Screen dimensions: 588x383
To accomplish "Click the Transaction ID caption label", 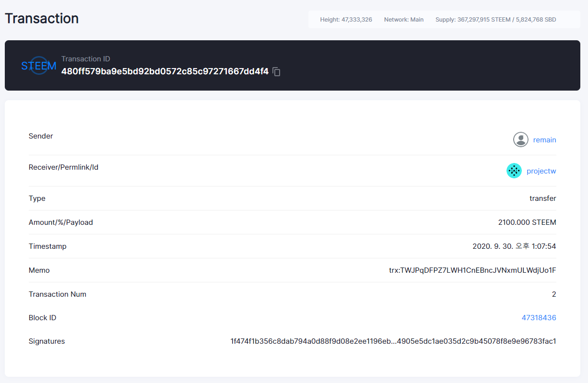I will pos(86,59).
